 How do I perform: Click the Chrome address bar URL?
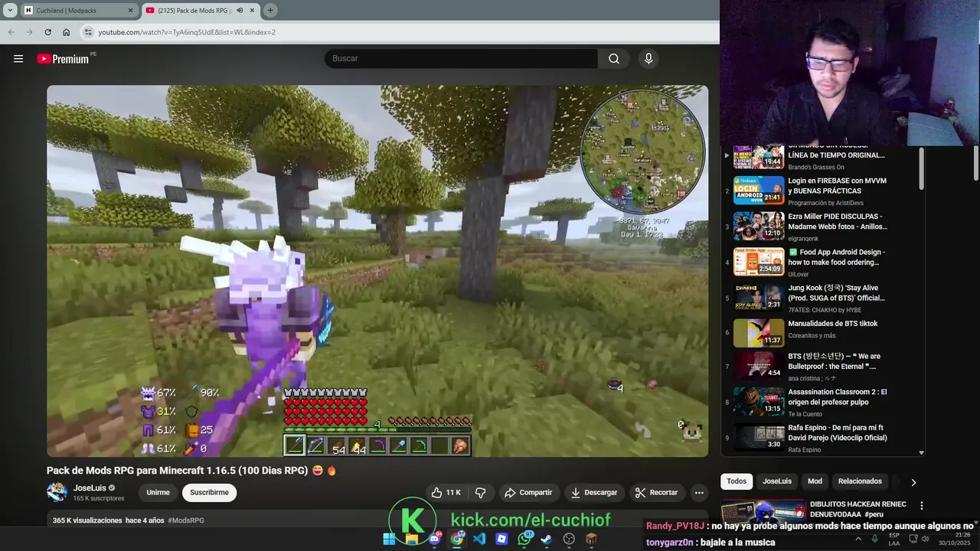pos(187,32)
